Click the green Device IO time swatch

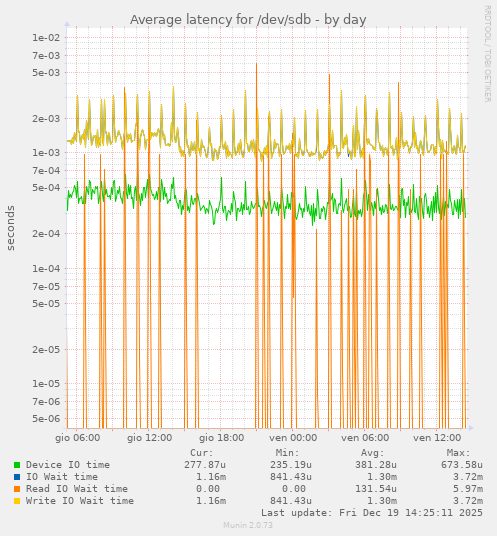pos(17,465)
